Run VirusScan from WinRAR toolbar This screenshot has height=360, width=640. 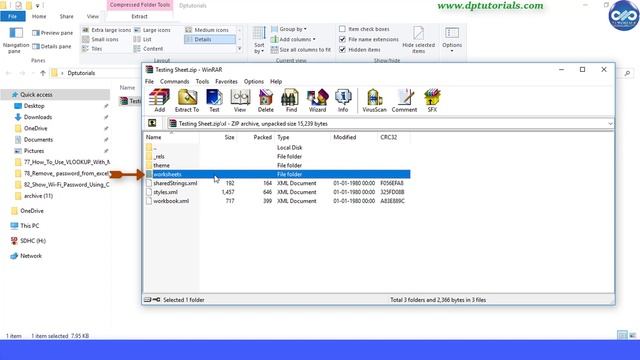[x=374, y=100]
